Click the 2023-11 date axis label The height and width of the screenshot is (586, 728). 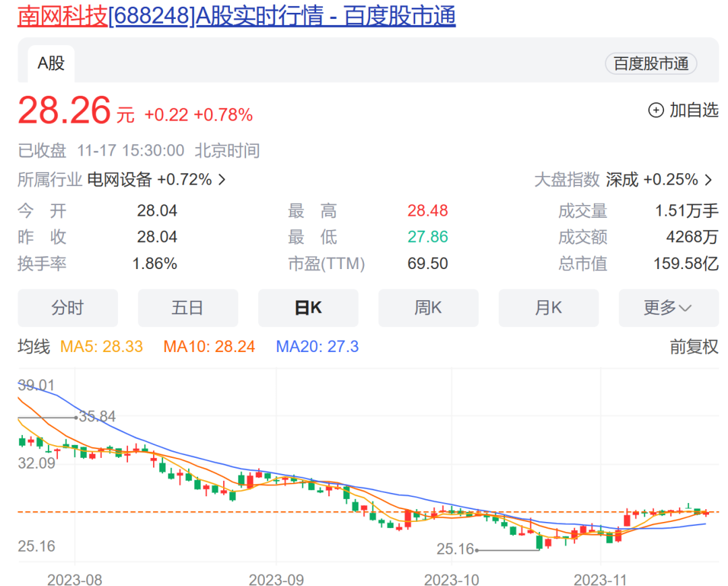(x=601, y=580)
